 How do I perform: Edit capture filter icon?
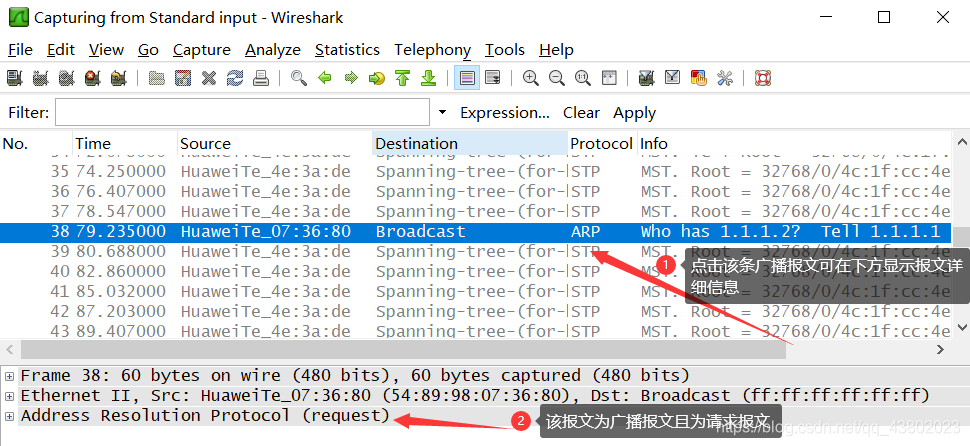pyautogui.click(x=646, y=78)
